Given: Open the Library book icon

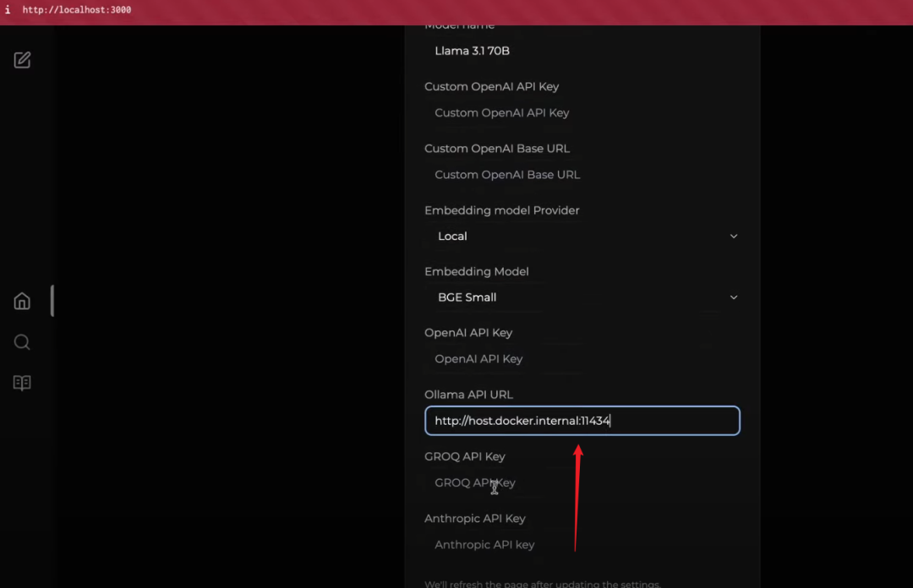Looking at the screenshot, I should 23,384.
